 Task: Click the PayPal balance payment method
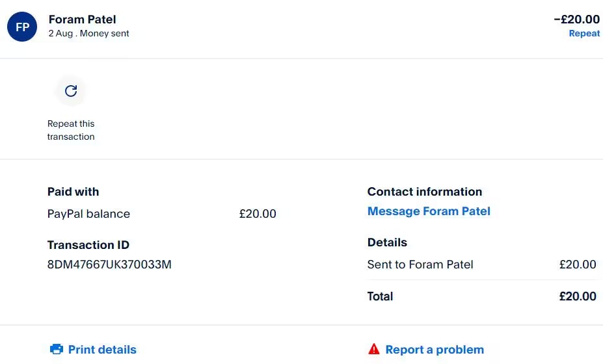88,214
